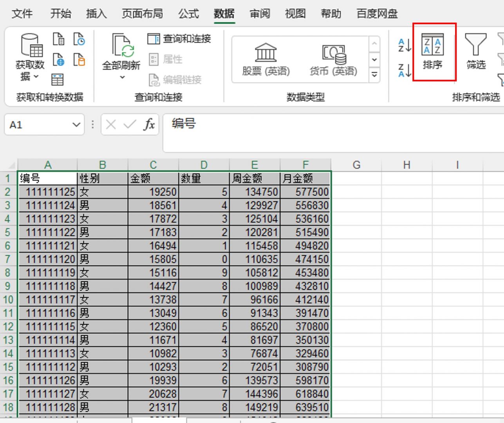Screen dimensions: 504x423
Task: Open the 百度网盘 menu
Action: pos(376,13)
